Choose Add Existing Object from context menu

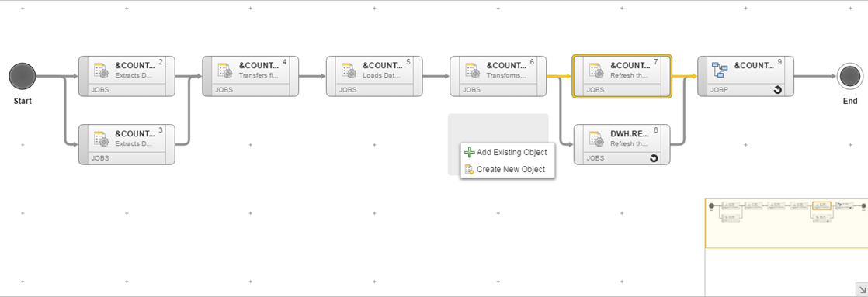[x=507, y=153]
